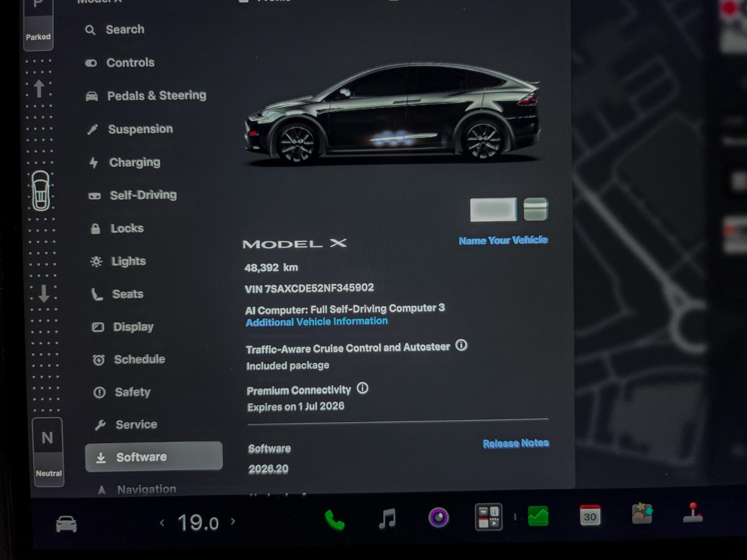The image size is (747, 560).
Task: Open Seats settings
Action: 117,294
